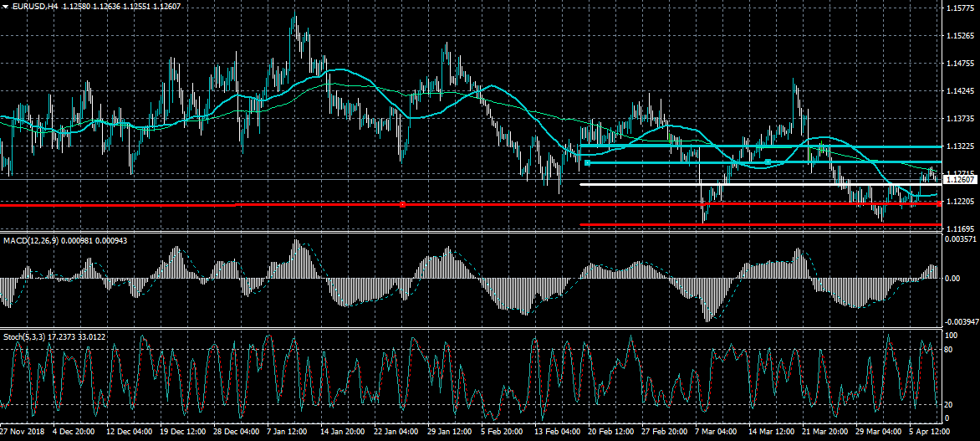Click the MACD scale value 0.003571
The image size is (980, 441).
(x=962, y=239)
